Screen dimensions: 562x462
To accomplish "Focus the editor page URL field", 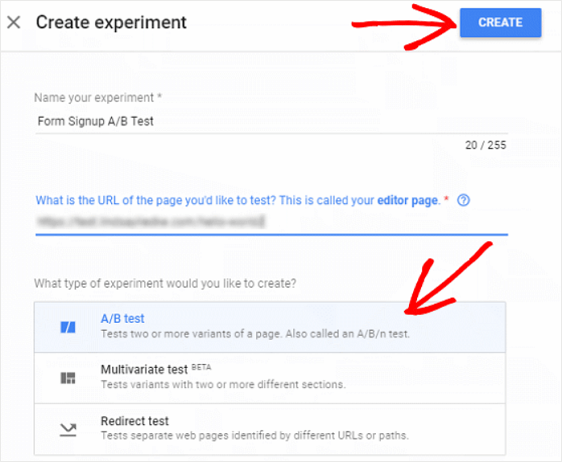I will [x=271, y=221].
